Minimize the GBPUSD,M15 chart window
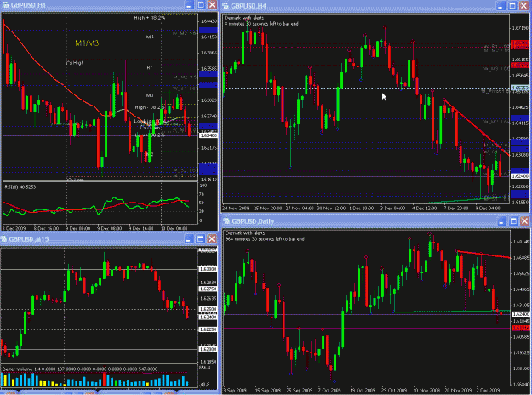 189,239
